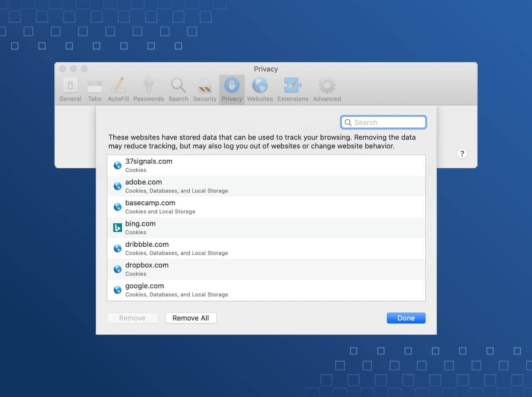Screen dimensions: 532x397
Task: Click 'Cookies and Local Storage' under basecamp.com
Action: click(160, 212)
